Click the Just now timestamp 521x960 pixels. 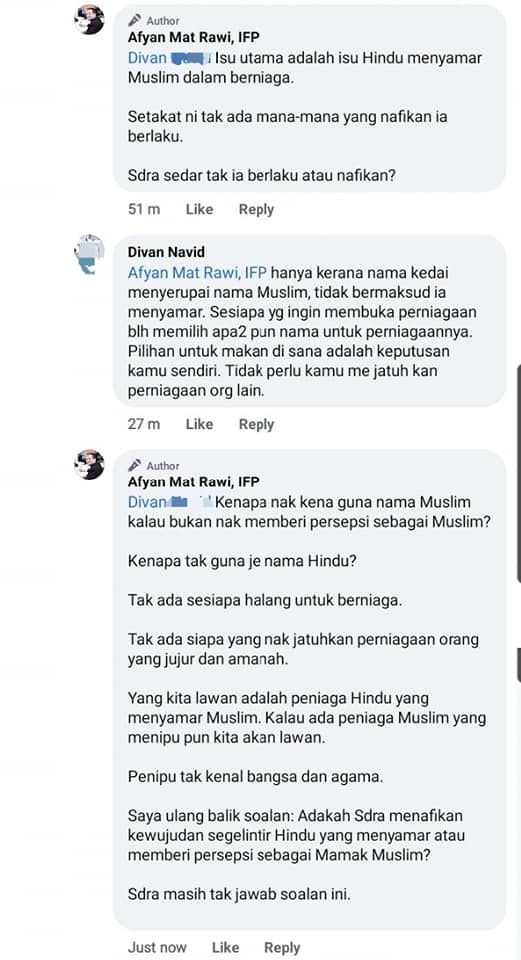tap(157, 947)
